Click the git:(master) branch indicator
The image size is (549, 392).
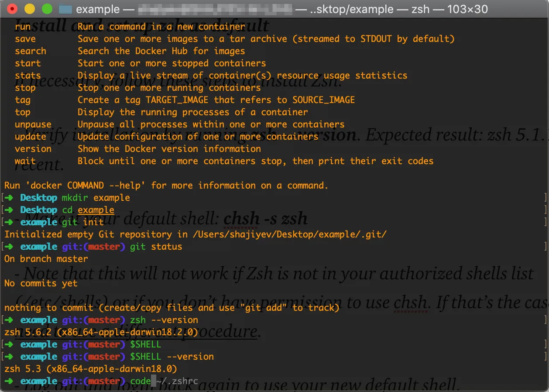[x=93, y=246]
